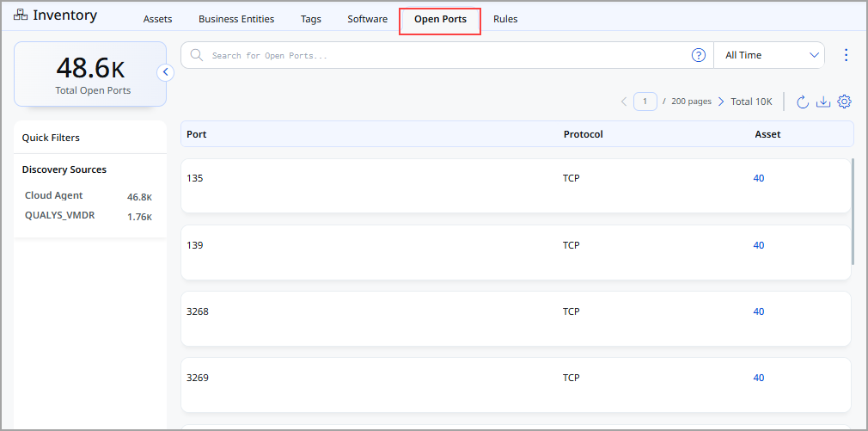Click the Inventory hierarchy icon
This screenshot has width=868, height=431.
point(21,15)
